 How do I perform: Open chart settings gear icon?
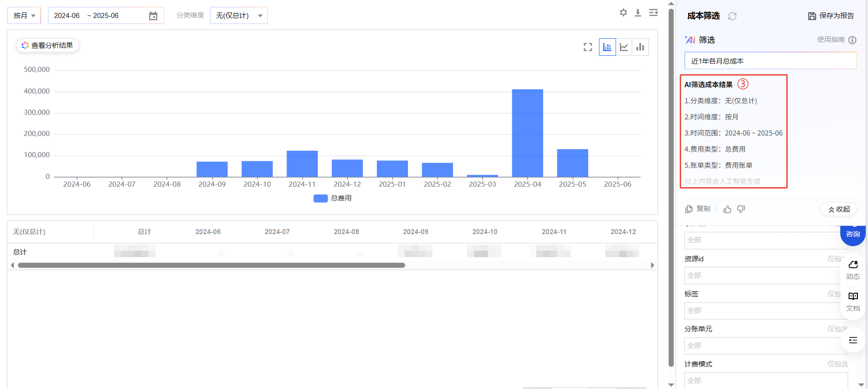pyautogui.click(x=623, y=13)
